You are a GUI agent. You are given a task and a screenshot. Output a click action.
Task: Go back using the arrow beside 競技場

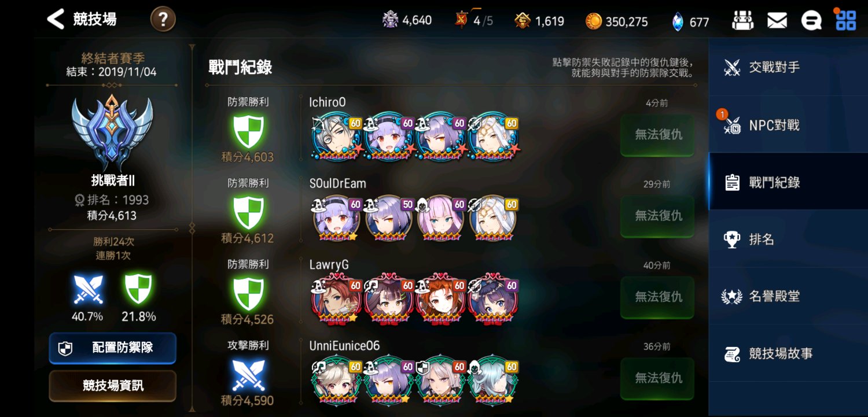56,19
